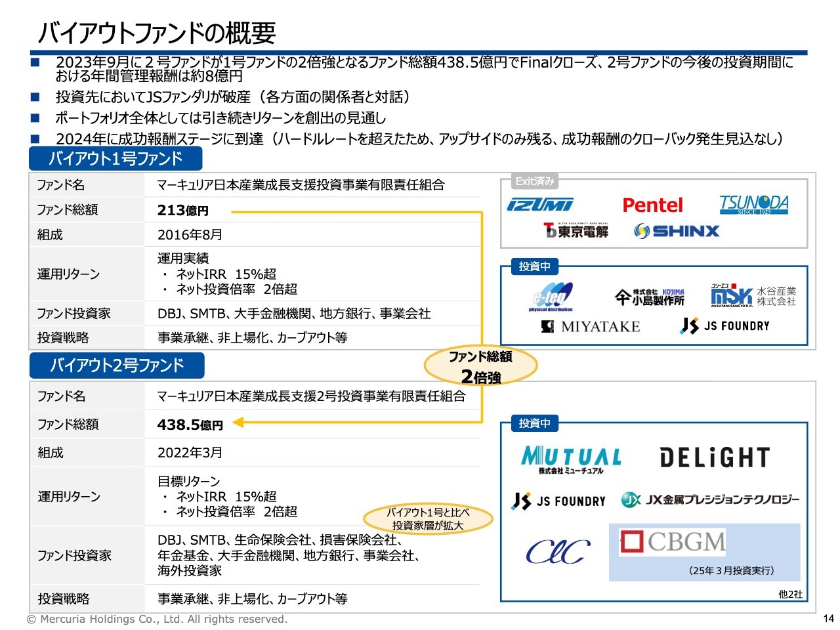This screenshot has height=630, width=840.
Task: Click the ファンド投資家 label in fund 2 table
Action: click(x=74, y=555)
